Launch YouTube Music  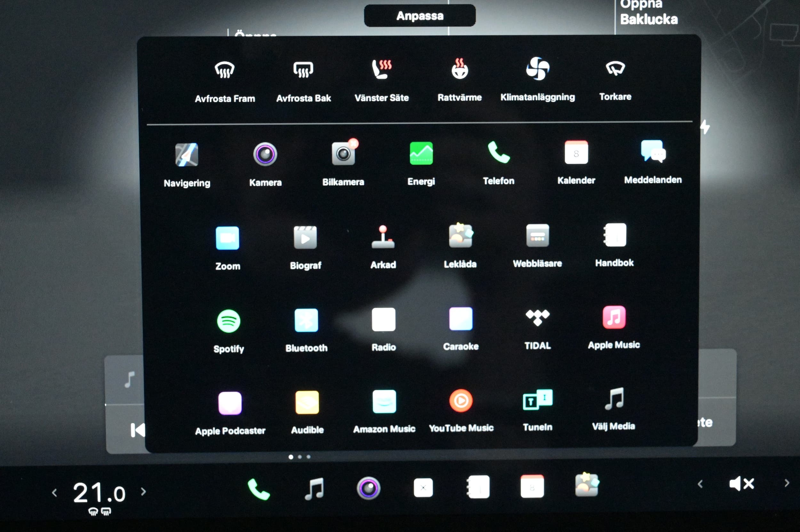pyautogui.click(x=461, y=401)
